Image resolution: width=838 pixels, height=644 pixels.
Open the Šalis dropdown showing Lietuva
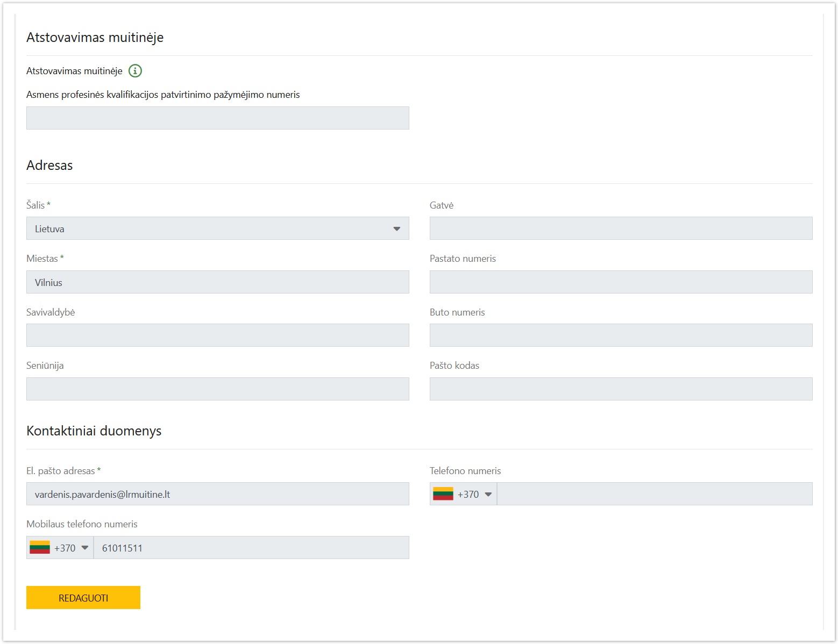point(218,228)
